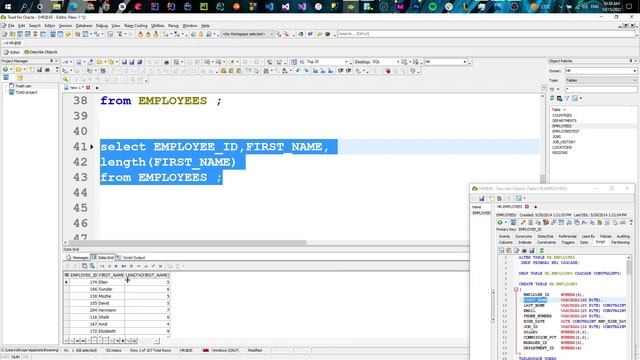Click the Save icon in editor toolbar
Image resolution: width=640 pixels, height=360 pixels.
124,62
